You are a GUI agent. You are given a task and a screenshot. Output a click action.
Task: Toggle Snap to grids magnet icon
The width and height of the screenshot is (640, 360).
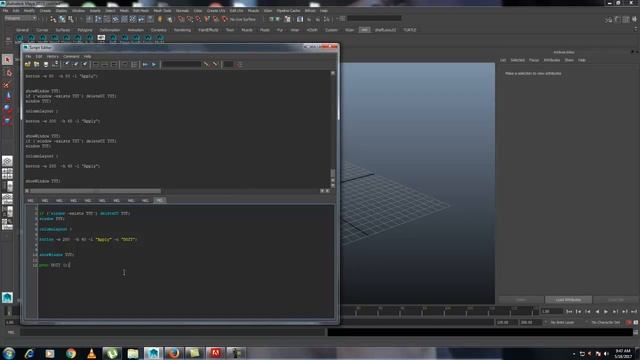(181, 19)
